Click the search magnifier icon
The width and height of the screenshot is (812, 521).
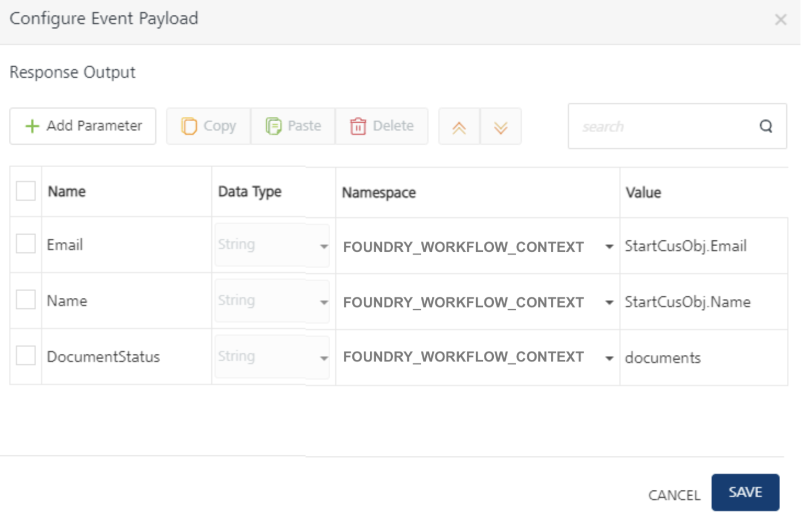[766, 127]
